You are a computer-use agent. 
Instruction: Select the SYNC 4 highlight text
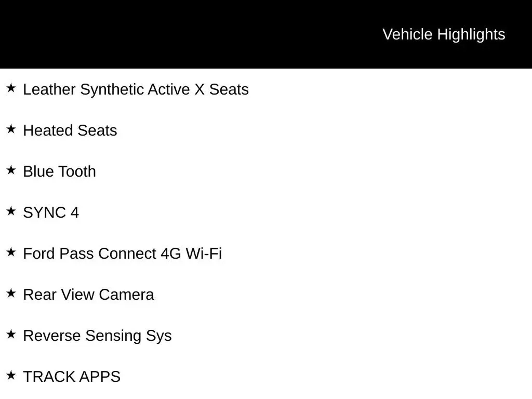51,212
